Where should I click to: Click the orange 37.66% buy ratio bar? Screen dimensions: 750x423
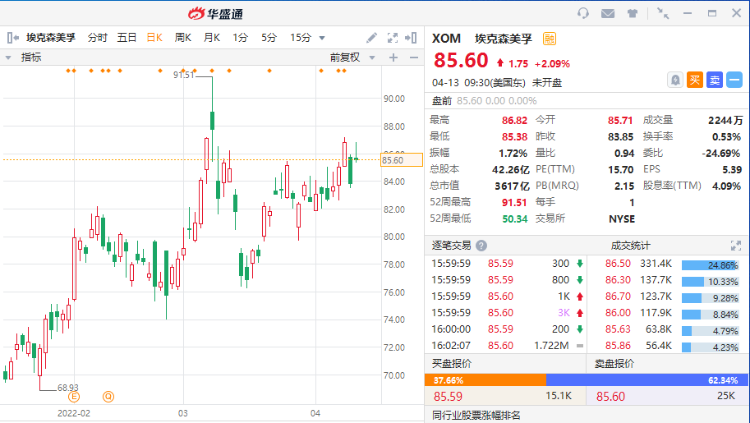[485, 380]
